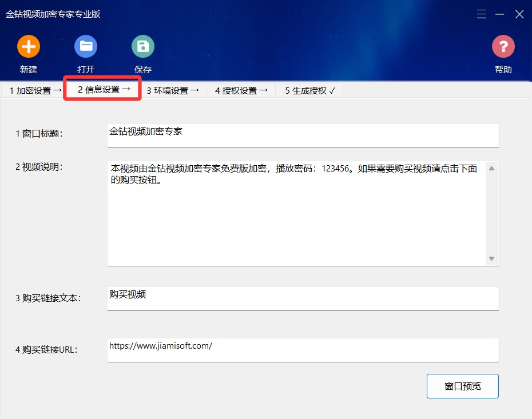
Task: Close the 金钻视频加密专家专业版 window
Action: 519,14
